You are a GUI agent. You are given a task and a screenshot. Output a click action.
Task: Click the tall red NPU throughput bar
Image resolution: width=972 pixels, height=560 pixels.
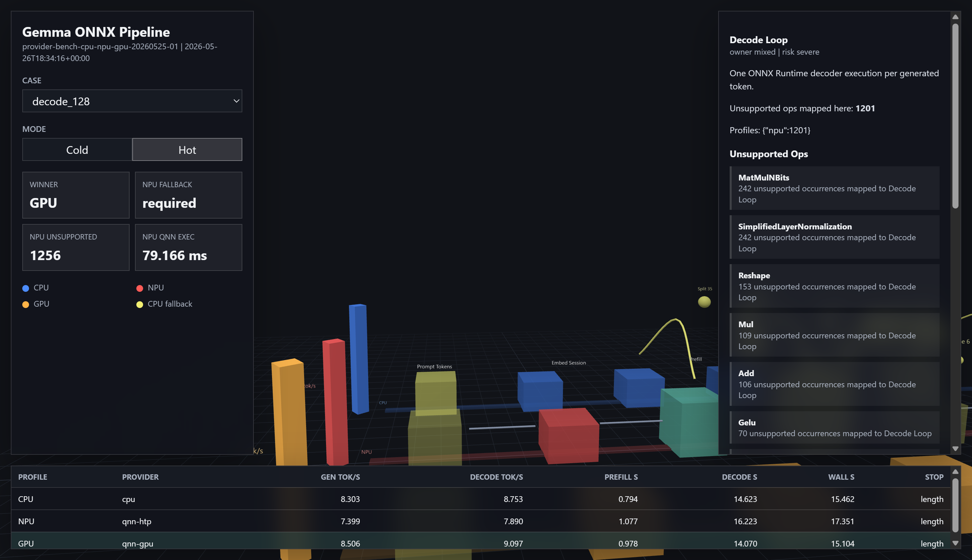(x=335, y=402)
